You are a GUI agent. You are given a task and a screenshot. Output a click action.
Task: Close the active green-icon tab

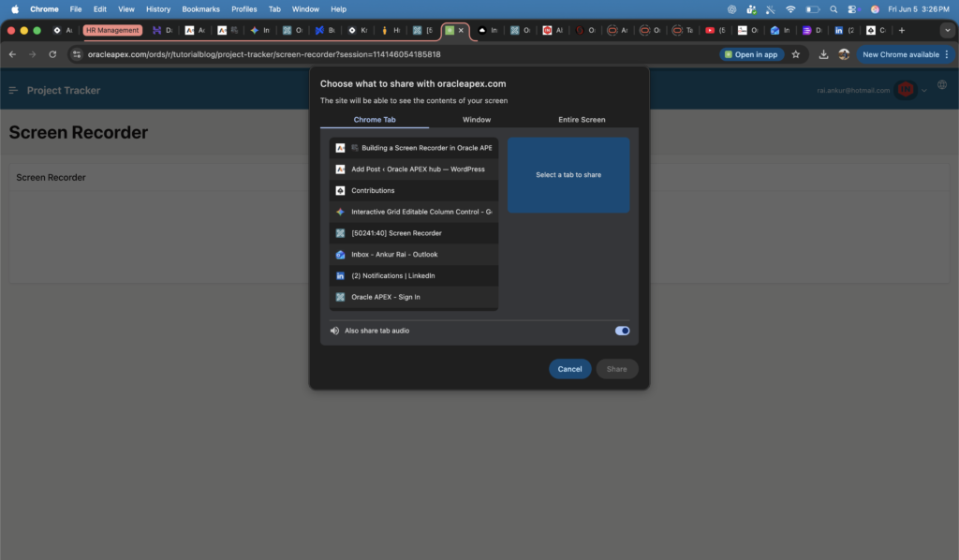pos(461,30)
